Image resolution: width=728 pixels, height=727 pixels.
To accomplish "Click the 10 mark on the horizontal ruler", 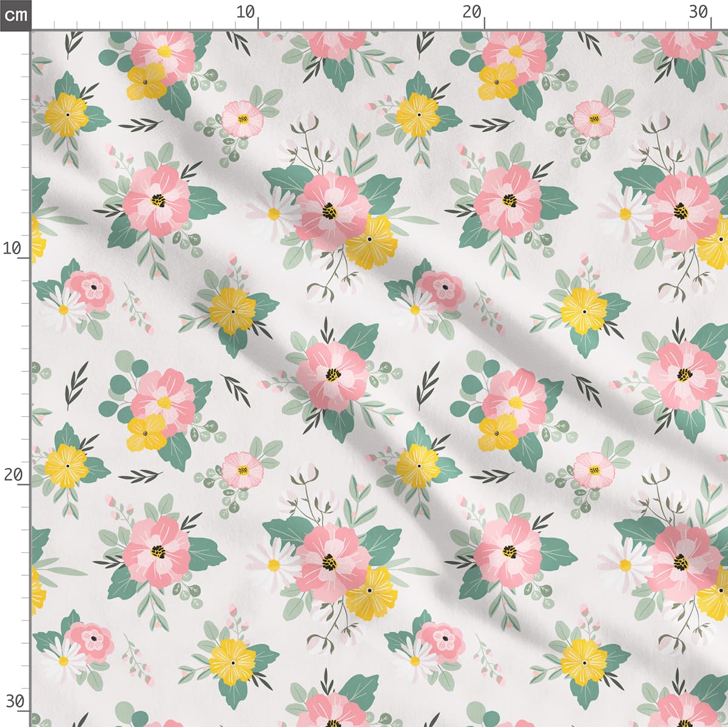I will click(246, 12).
